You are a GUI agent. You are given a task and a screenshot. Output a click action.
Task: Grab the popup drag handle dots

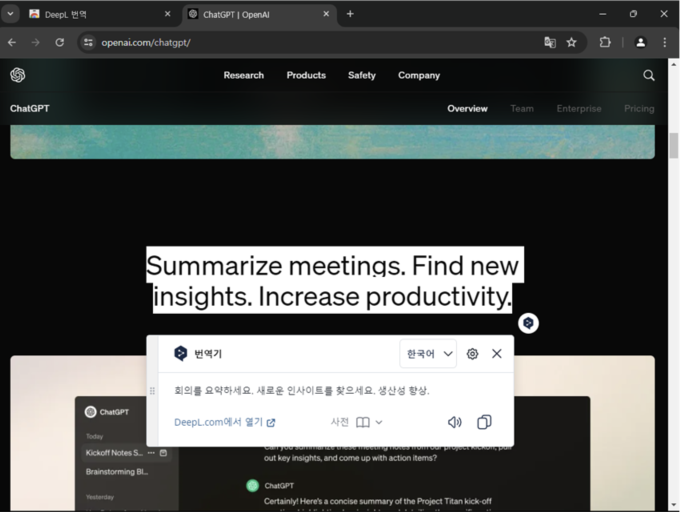click(x=152, y=391)
